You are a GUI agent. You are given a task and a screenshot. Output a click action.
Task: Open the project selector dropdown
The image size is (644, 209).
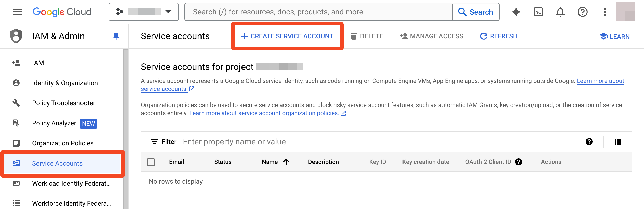click(x=144, y=12)
